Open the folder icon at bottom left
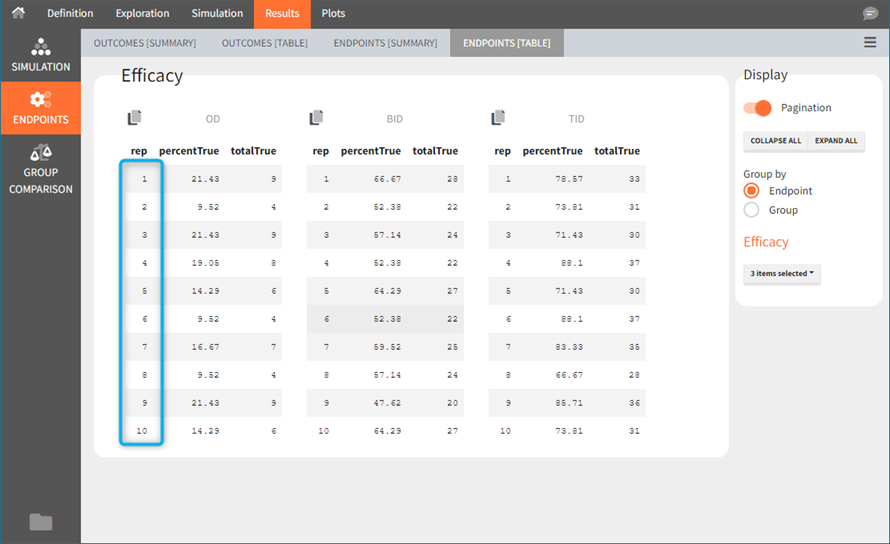The width and height of the screenshot is (890, 544). tap(40, 521)
